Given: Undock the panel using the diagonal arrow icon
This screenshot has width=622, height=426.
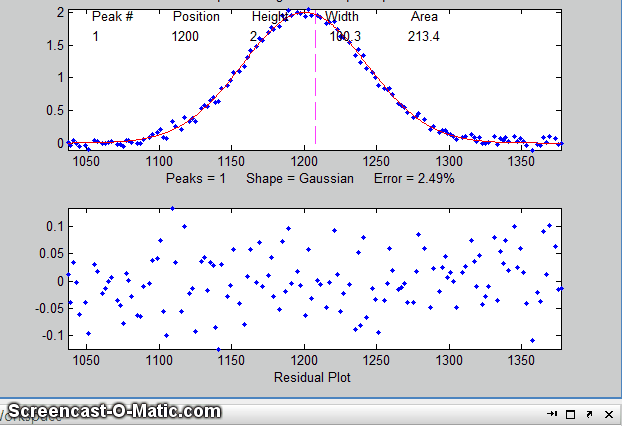Looking at the screenshot, I should [589, 414].
